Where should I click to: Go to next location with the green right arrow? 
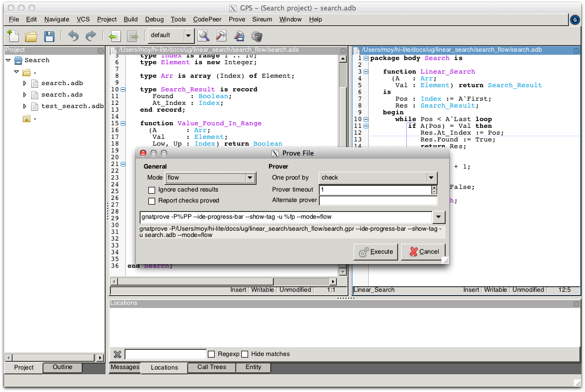(133, 36)
